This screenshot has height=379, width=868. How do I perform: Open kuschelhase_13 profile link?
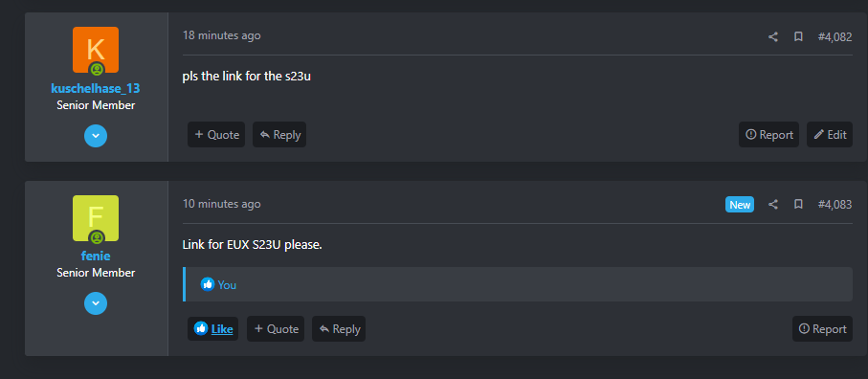[x=95, y=88]
